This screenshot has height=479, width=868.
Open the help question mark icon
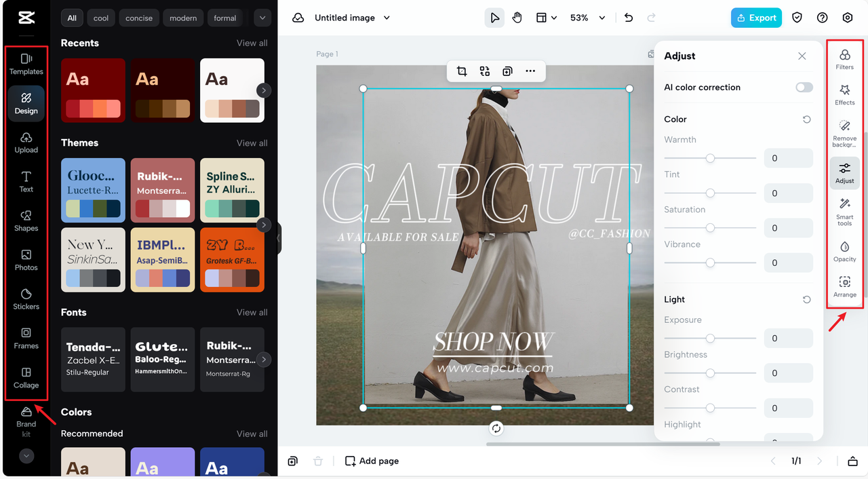[823, 18]
